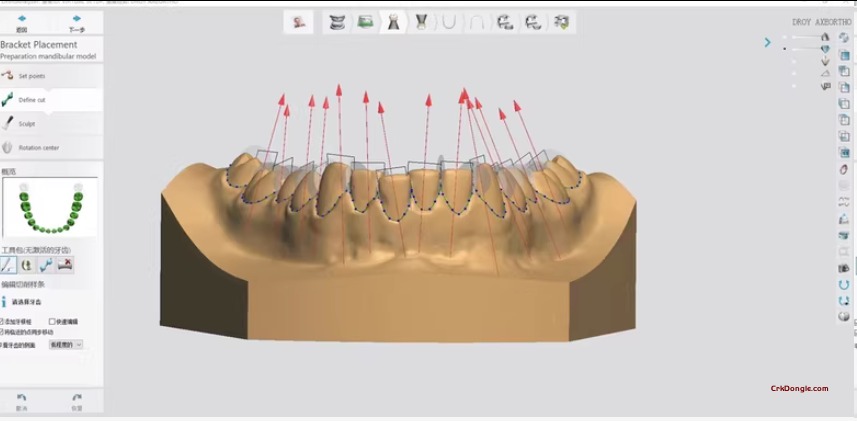The height and width of the screenshot is (421, 857).
Task: Open the active tooth preparation workflow step
Action: 392,22
